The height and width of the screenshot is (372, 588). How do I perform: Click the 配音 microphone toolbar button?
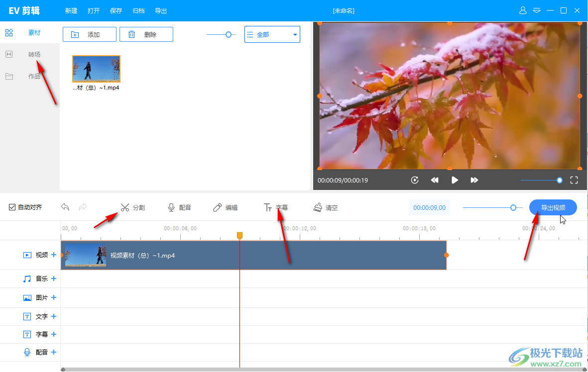179,207
